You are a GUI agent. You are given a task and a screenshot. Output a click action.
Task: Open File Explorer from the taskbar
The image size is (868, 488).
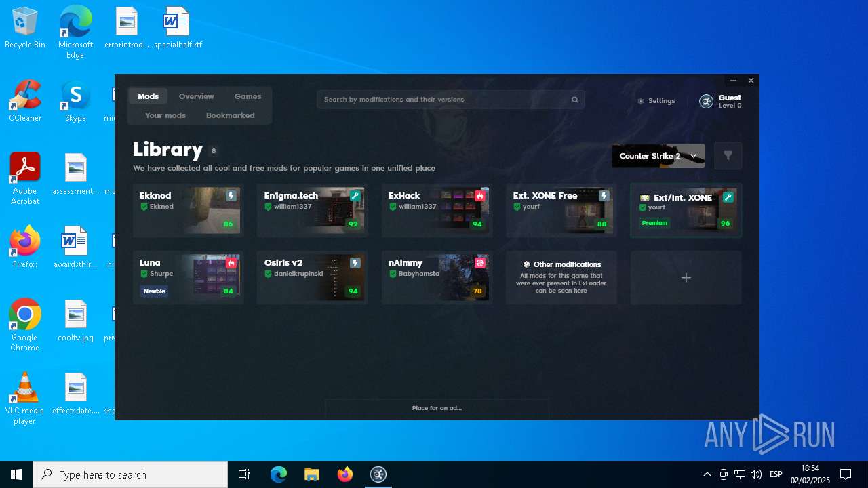pos(312,474)
